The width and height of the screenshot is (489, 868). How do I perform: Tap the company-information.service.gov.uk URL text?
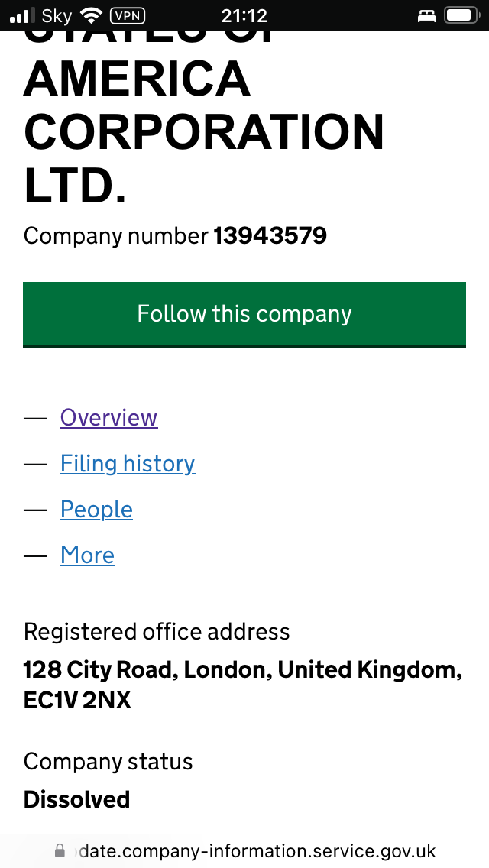[257, 851]
